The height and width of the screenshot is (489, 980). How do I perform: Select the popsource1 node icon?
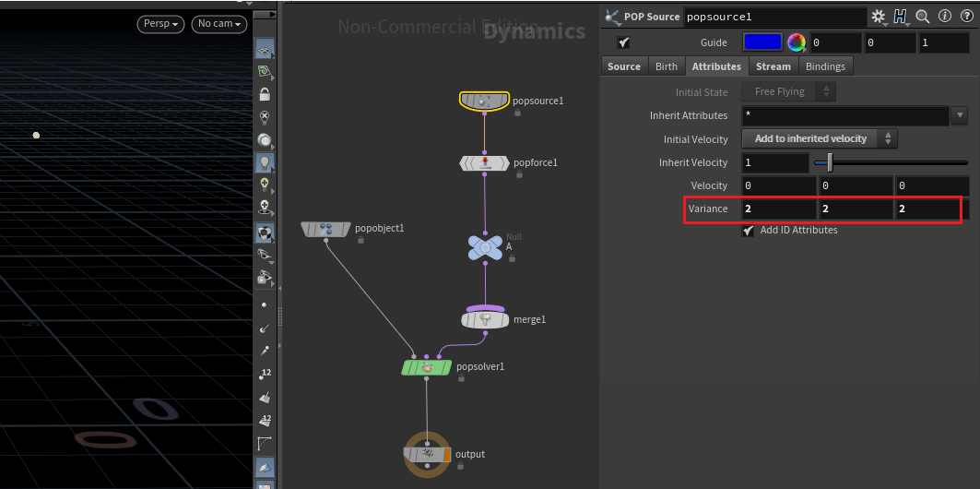click(x=484, y=101)
